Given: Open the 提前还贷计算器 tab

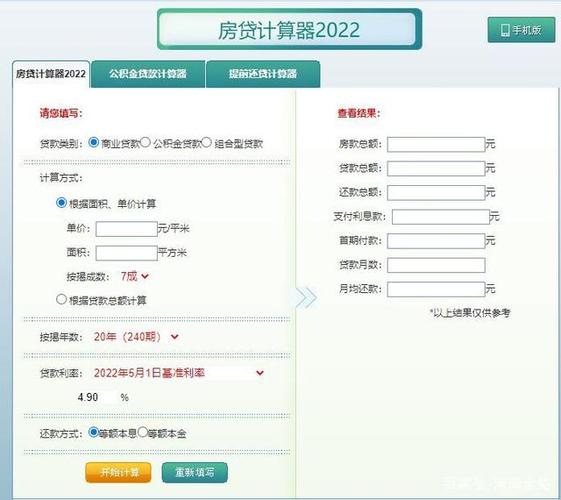Looking at the screenshot, I should tap(263, 74).
